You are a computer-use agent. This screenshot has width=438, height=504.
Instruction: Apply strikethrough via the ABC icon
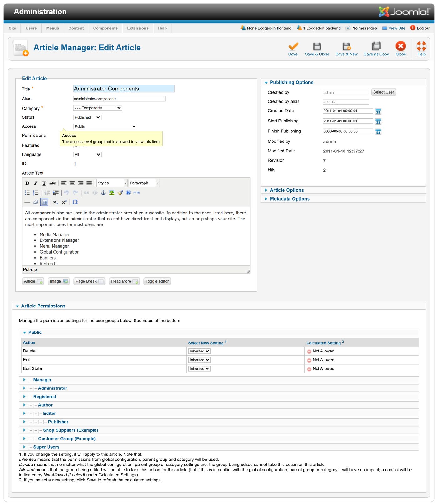[x=53, y=183]
